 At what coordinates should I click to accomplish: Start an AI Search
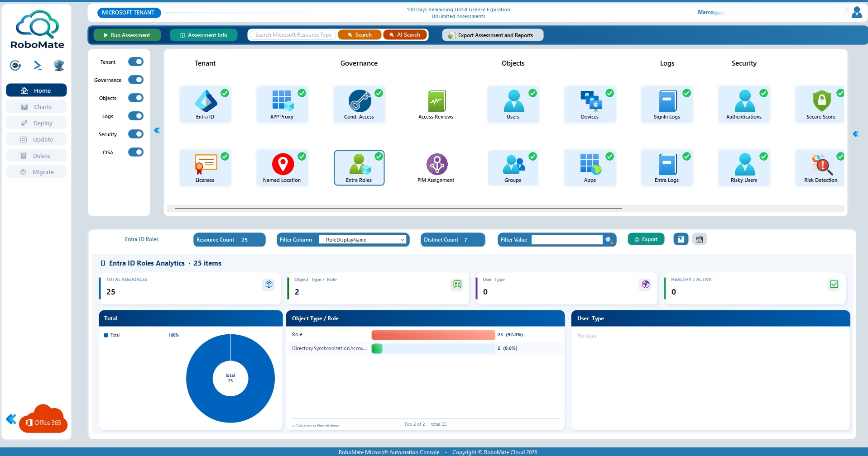click(405, 35)
